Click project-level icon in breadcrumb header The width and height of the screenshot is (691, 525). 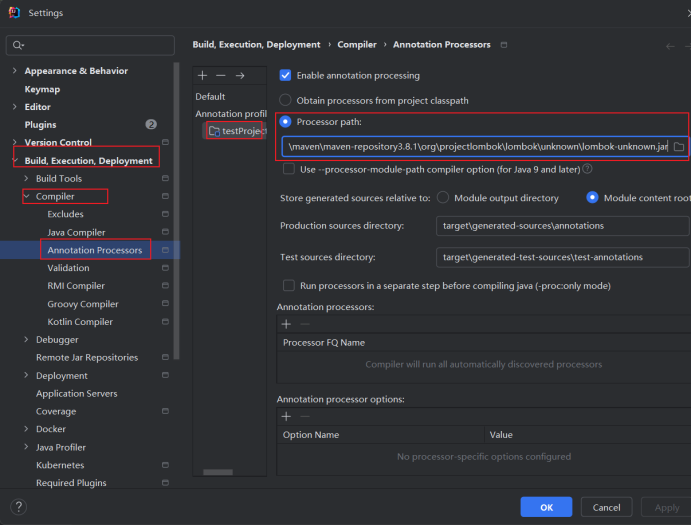click(x=504, y=45)
